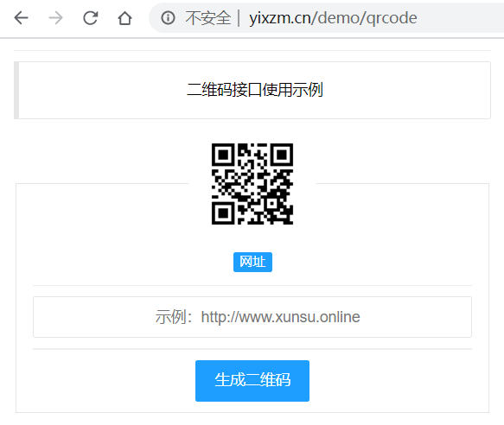Click the 不安全 security label
The image size is (504, 425).
(x=208, y=17)
